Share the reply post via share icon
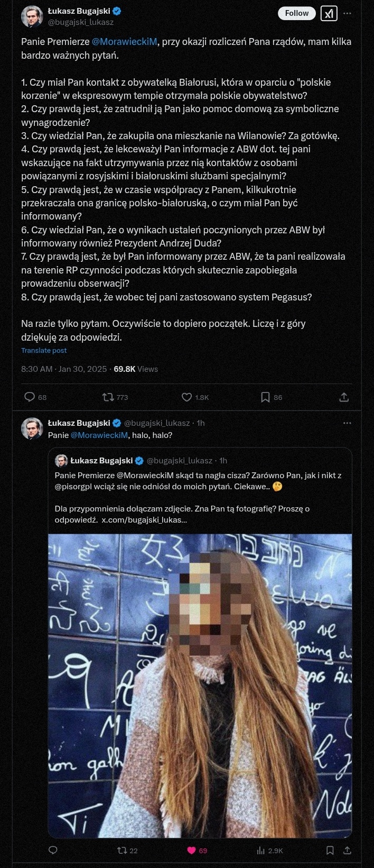Screen dimensions: 374x868 348,850
